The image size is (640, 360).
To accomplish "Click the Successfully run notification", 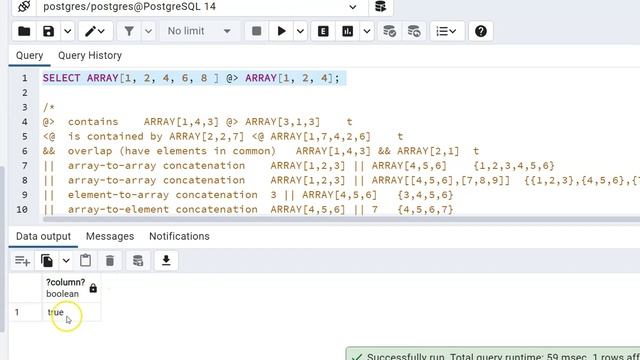I will pos(493,354).
